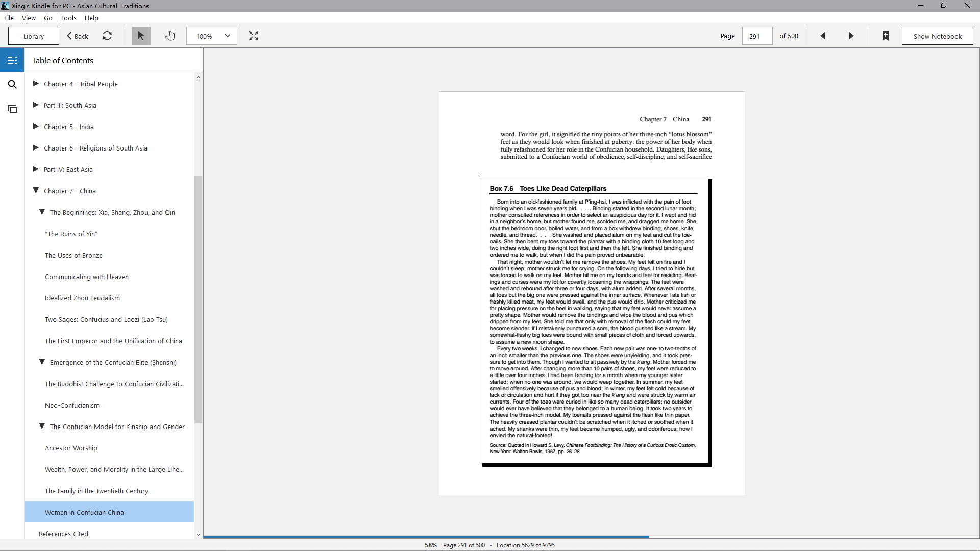This screenshot has height=551, width=980.
Task: Open the zoom level dropdown
Action: pos(212,36)
